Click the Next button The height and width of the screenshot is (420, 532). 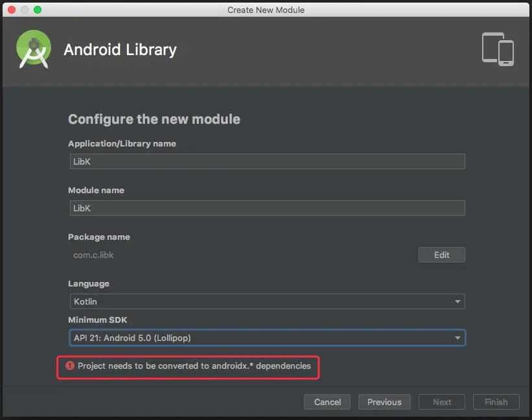442,402
